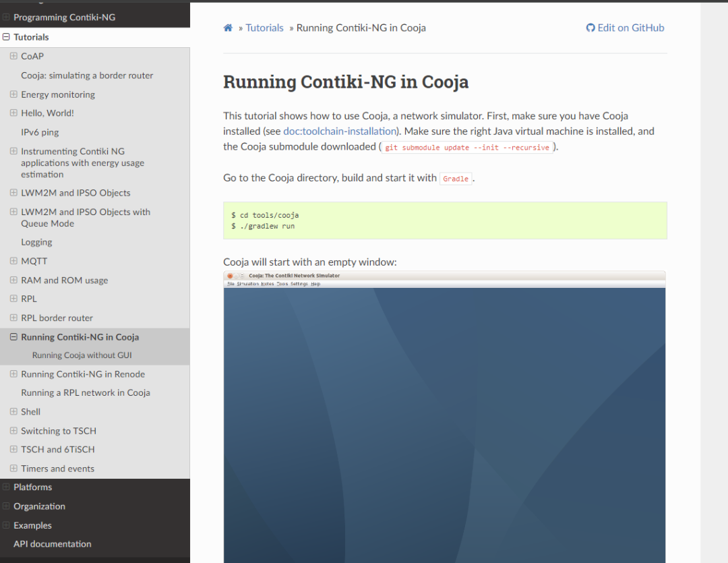The image size is (728, 563).
Task: Open Timers and events page
Action: tap(57, 469)
